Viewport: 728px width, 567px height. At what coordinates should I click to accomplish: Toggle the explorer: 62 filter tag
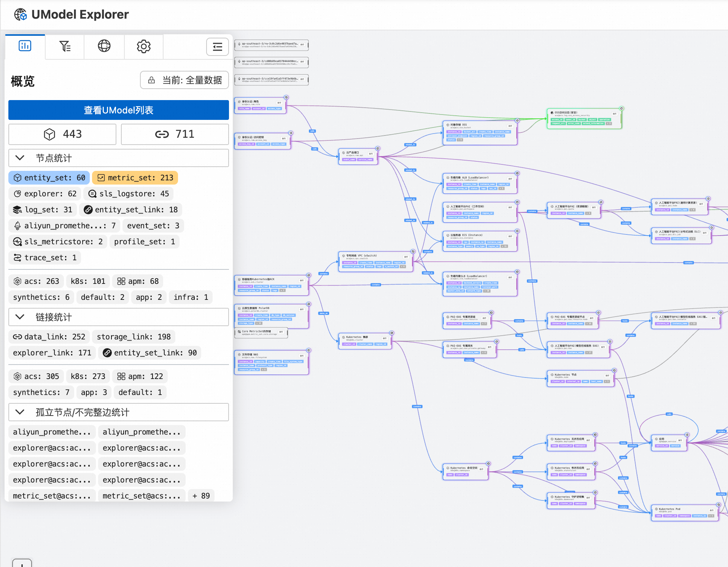(x=45, y=194)
